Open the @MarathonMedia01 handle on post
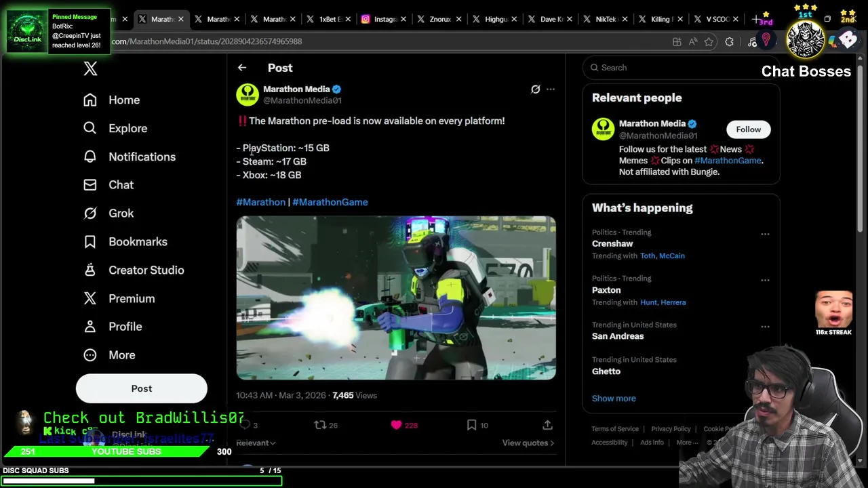Screen dimensions: 868x488 pyautogui.click(x=302, y=100)
